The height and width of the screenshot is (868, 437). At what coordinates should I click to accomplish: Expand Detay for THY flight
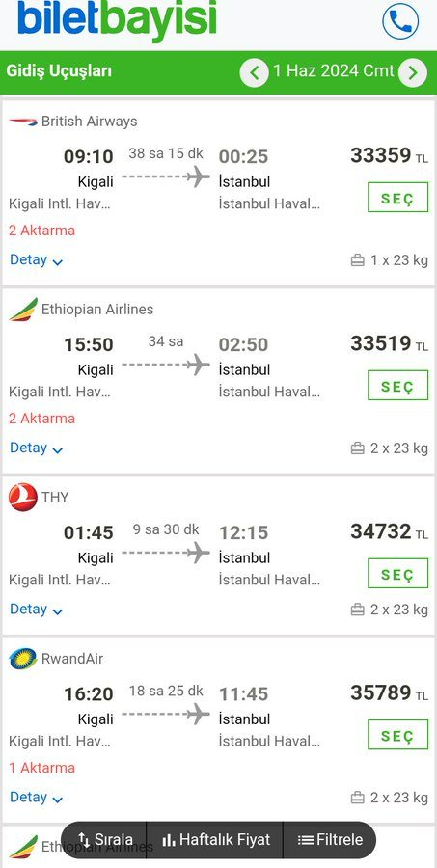pyautogui.click(x=36, y=609)
